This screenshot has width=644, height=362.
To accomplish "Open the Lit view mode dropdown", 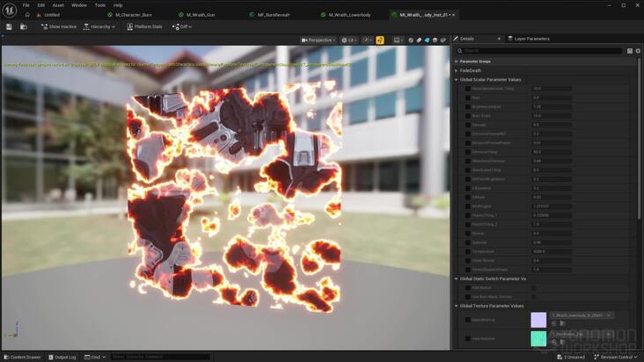I will coord(349,40).
